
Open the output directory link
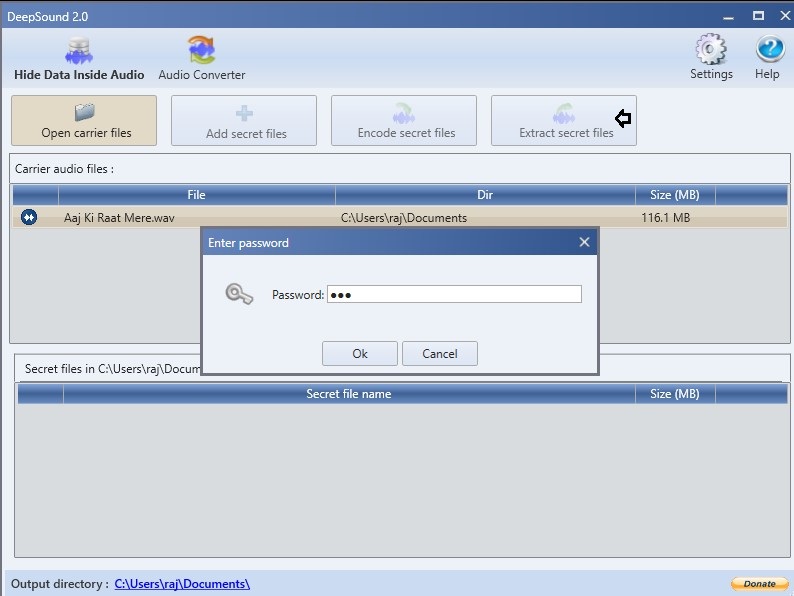[182, 584]
